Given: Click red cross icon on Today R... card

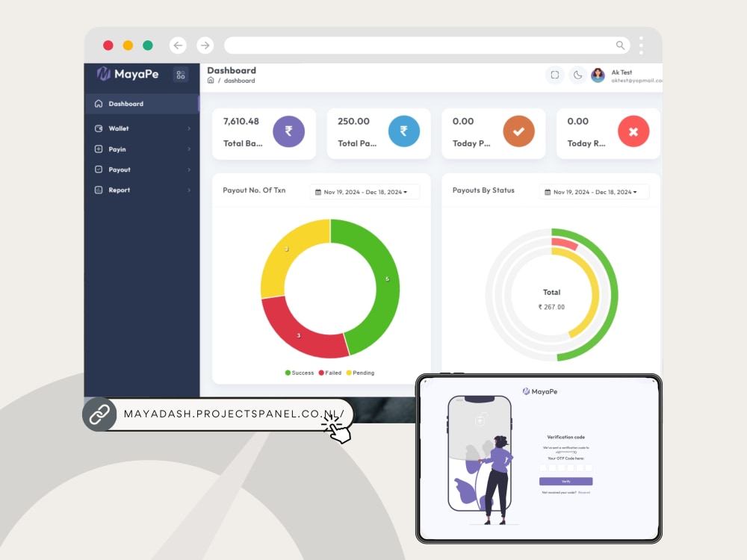Looking at the screenshot, I should click(633, 131).
